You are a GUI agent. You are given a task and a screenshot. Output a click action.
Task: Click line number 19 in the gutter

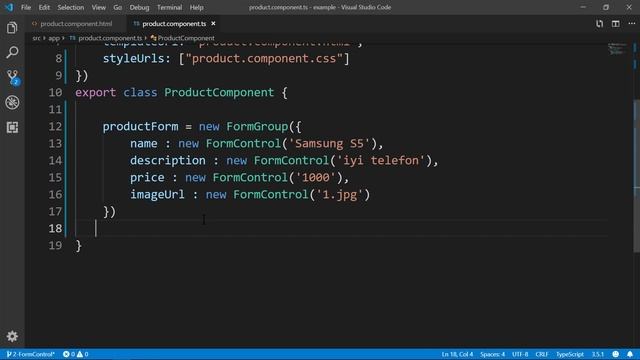pos(55,245)
